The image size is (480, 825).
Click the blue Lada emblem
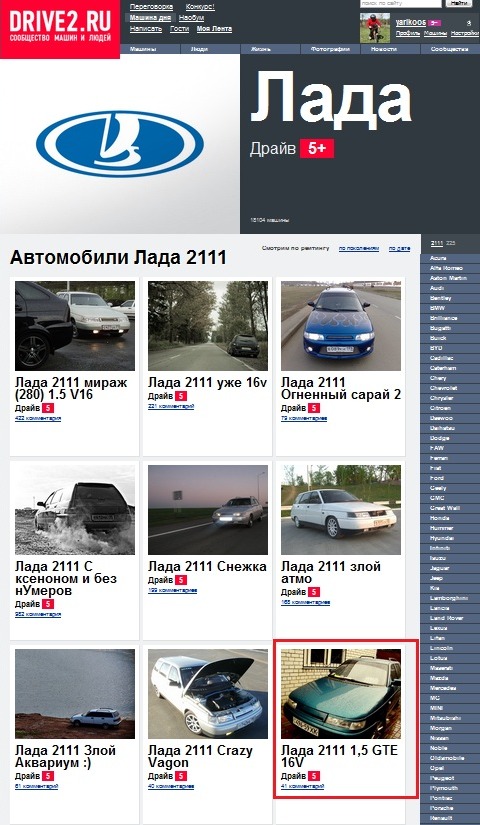coord(120,144)
